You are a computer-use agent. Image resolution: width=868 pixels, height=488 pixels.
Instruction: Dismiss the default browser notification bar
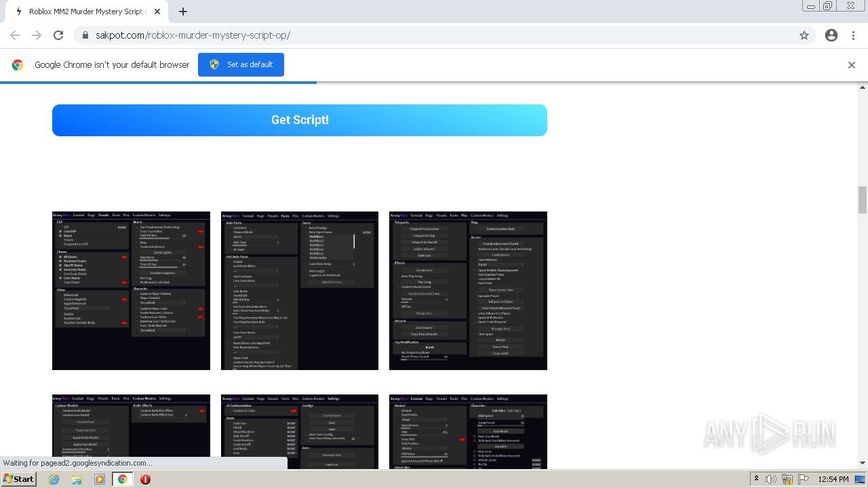(x=852, y=65)
